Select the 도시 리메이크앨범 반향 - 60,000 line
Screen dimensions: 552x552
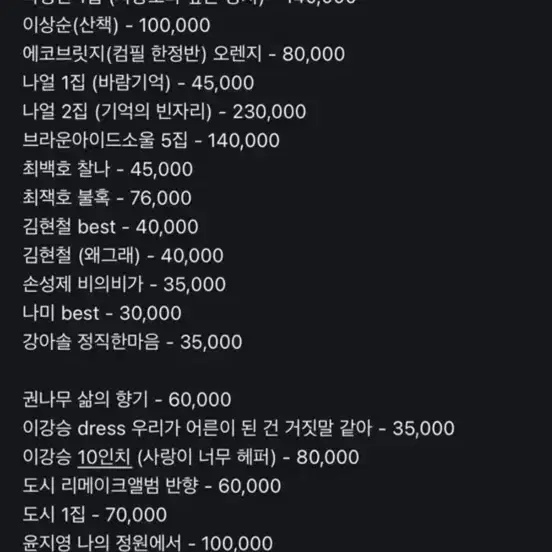pyautogui.click(x=152, y=486)
